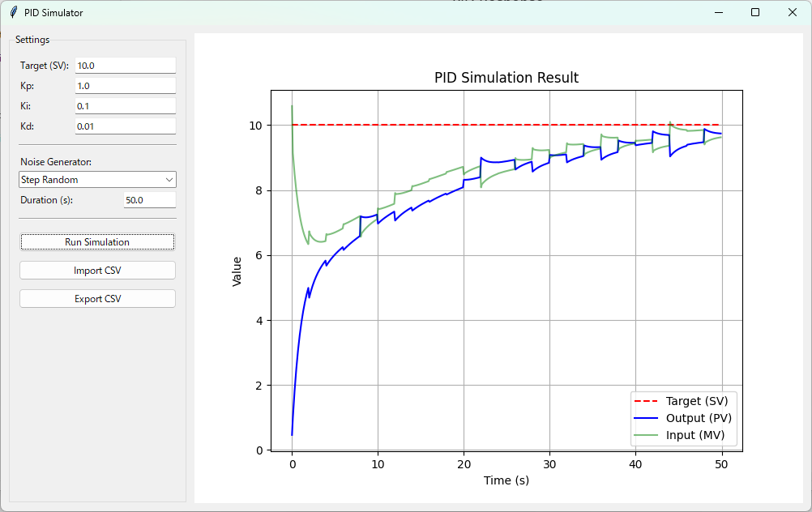Click the Settings panel heading
Screen dimensions: 812x512
32,40
